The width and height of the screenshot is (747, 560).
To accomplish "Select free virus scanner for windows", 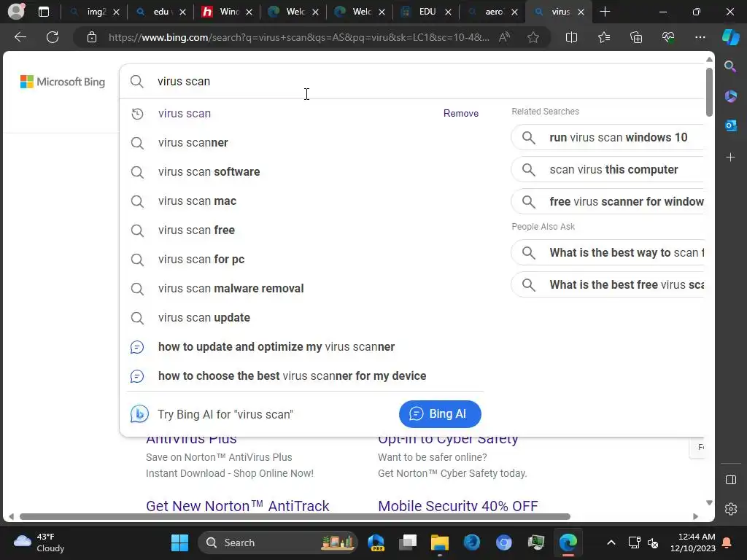I will click(x=608, y=201).
